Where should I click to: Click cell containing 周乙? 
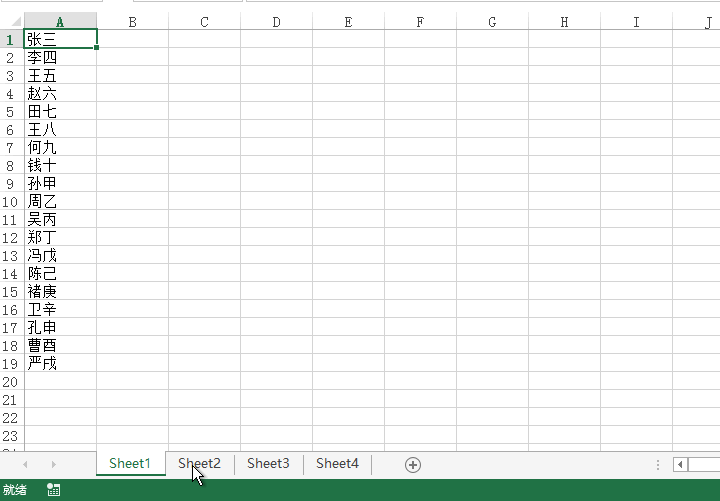click(x=60, y=202)
